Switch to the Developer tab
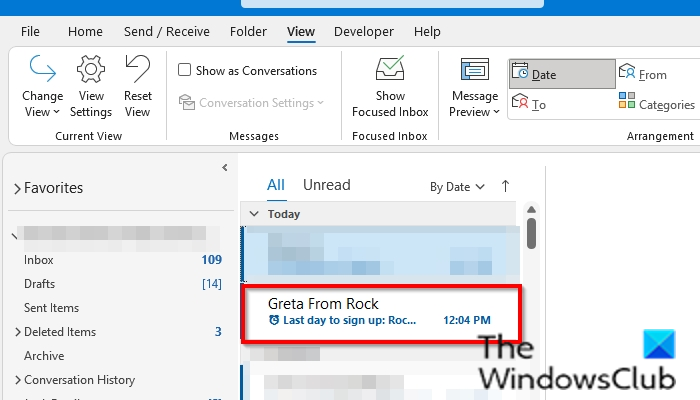This screenshot has width=700, height=400. tap(364, 32)
